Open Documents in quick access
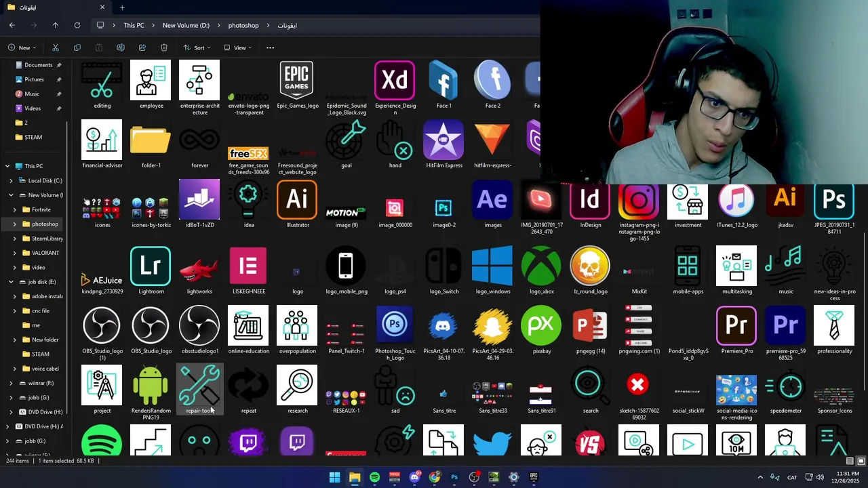868x488 pixels. (x=38, y=65)
